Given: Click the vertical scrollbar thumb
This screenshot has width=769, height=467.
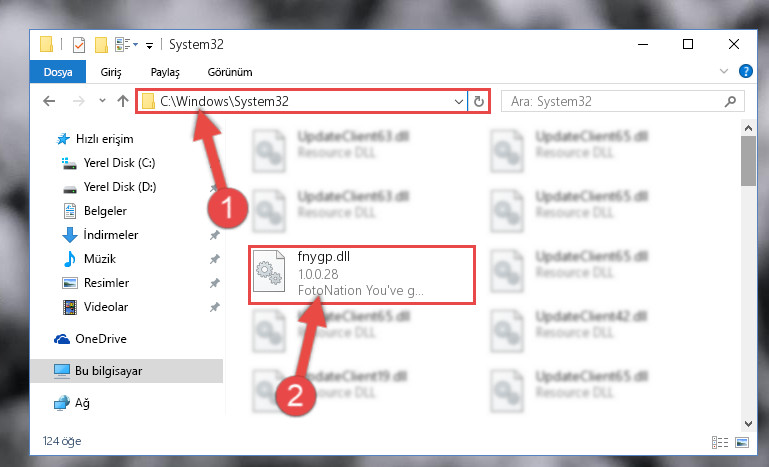Looking at the screenshot, I should (748, 161).
